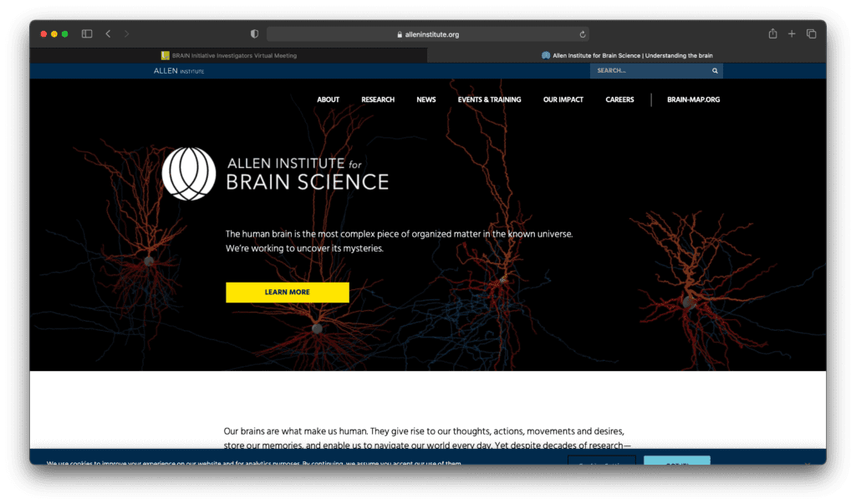Screen dimensions: 856x504
Task: Focus the Search field on the website
Action: [656, 70]
